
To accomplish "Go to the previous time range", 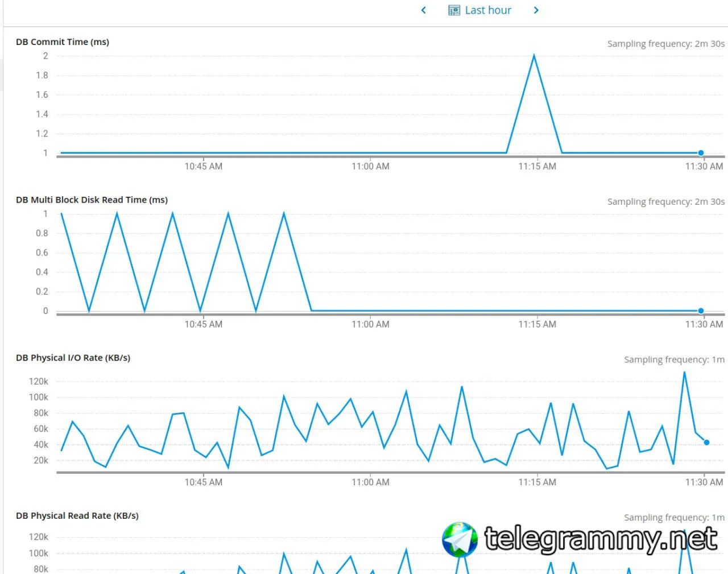I will 423,10.
